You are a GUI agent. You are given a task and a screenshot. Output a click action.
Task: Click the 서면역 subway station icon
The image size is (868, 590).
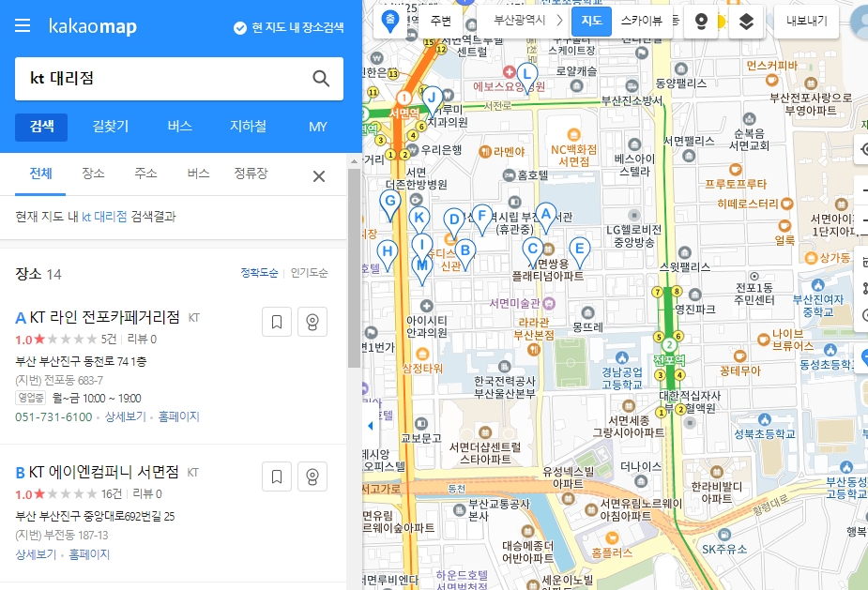coord(404,98)
